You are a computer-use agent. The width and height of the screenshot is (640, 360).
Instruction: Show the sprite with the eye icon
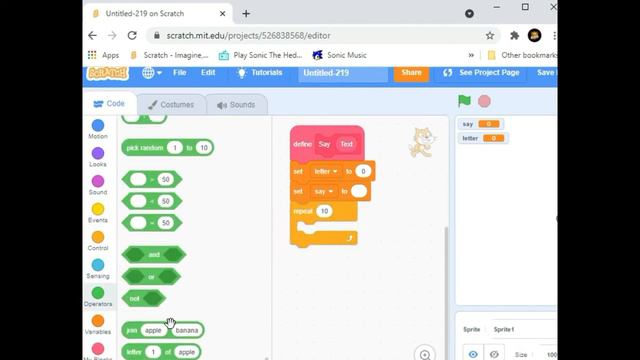pos(473,353)
